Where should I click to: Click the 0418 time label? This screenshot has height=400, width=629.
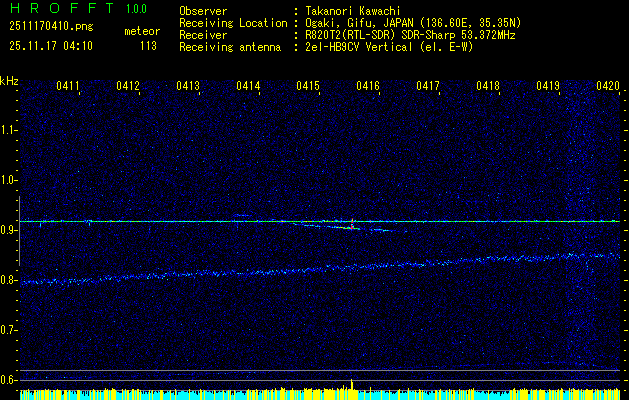click(488, 87)
